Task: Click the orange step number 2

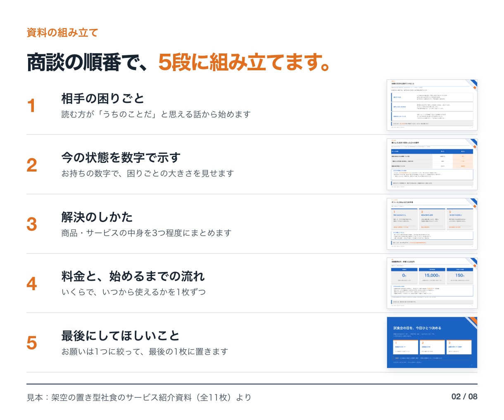Action: pyautogui.click(x=32, y=165)
